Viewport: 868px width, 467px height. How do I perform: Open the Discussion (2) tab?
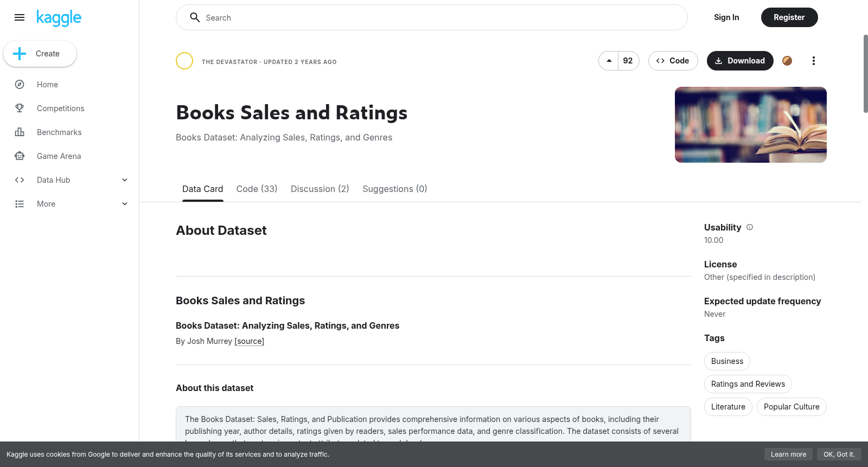(x=320, y=189)
